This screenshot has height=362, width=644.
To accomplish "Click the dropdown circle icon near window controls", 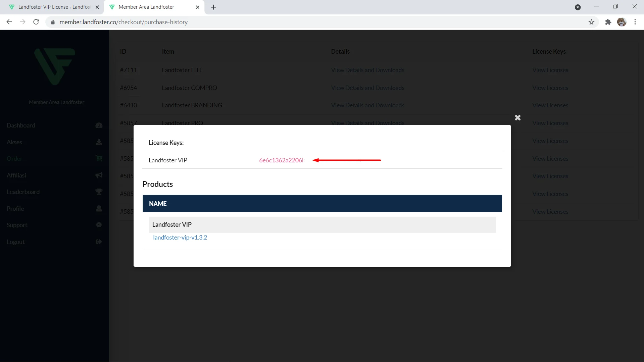I will coord(578,7).
